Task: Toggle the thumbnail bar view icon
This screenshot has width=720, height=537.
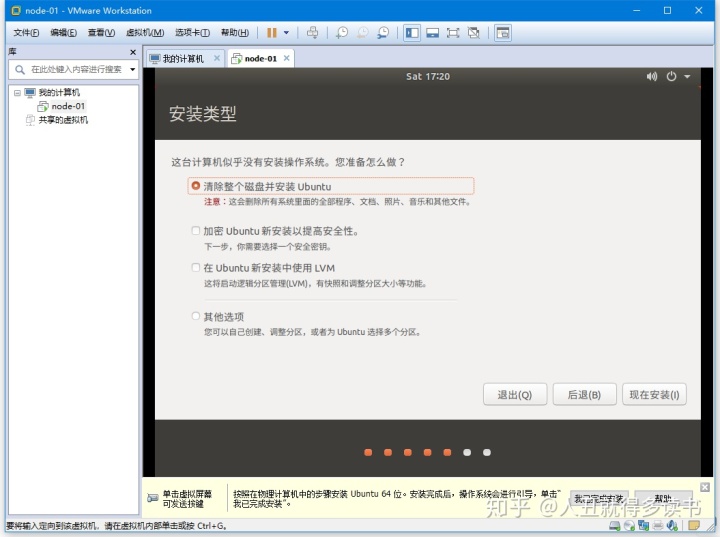Action: pos(433,33)
